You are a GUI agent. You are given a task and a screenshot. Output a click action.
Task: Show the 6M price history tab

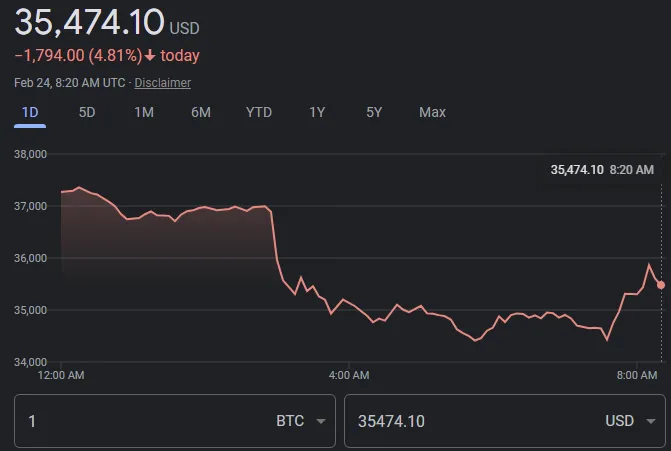click(x=201, y=113)
